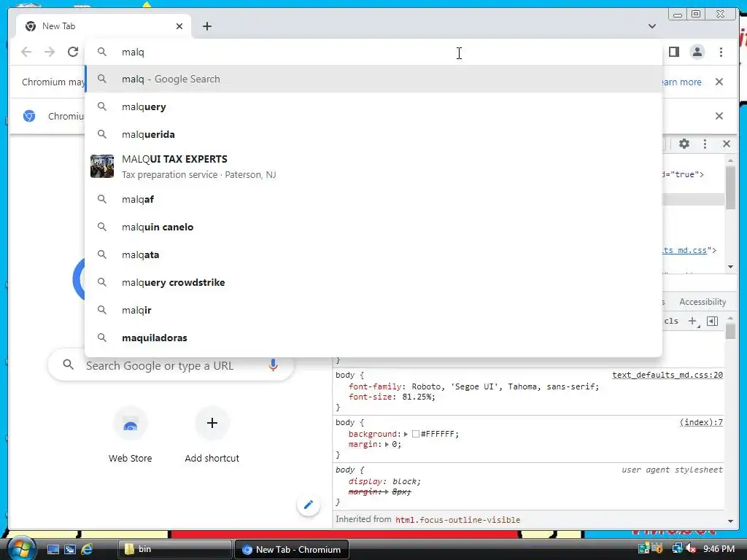Image resolution: width=747 pixels, height=560 pixels.
Task: Open the #FFFFFF color swatch picker
Action: [416, 434]
